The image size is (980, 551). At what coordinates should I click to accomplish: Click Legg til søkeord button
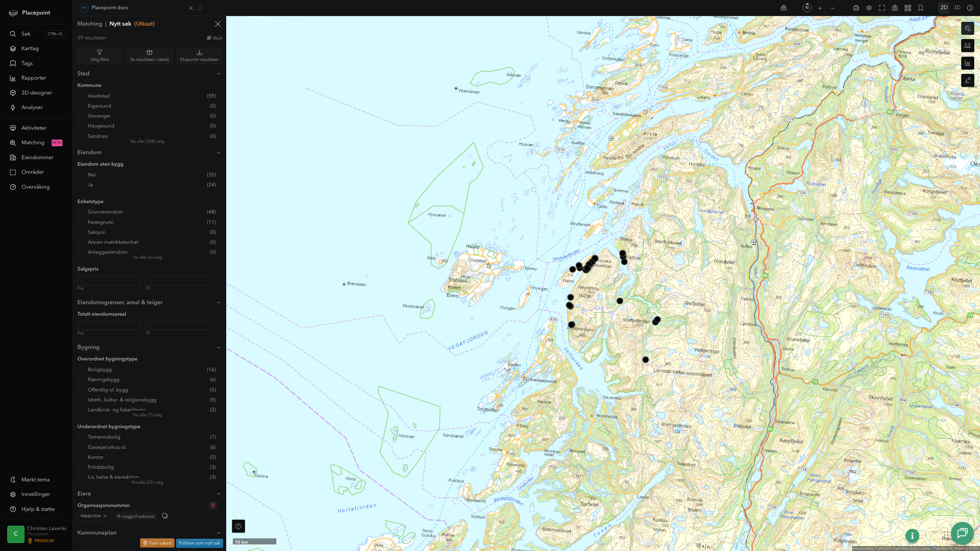coord(136,517)
